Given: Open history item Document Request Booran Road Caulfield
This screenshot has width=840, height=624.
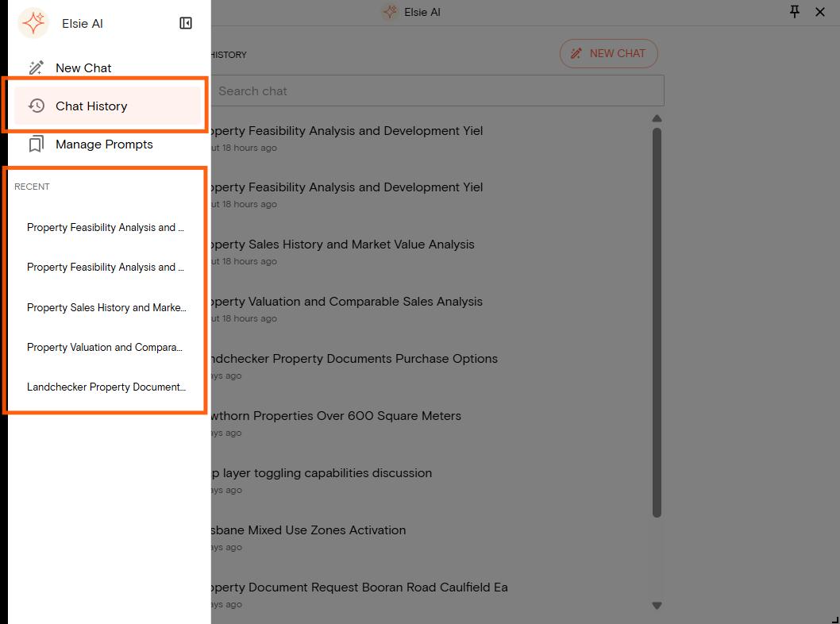Looking at the screenshot, I should coord(360,587).
